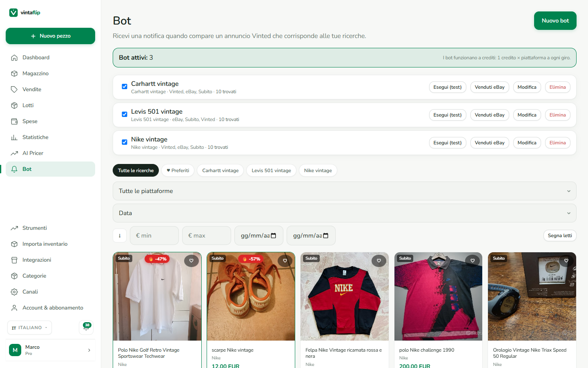The width and height of the screenshot is (588, 368).
Task: View Statistiche page
Action: [x=50, y=137]
